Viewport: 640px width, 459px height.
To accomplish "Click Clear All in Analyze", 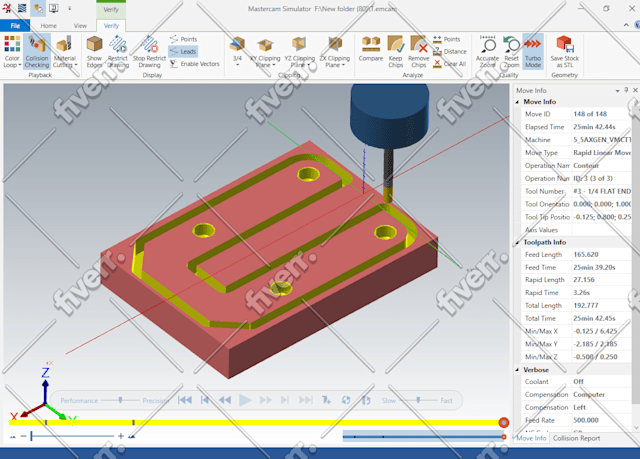I will [x=449, y=64].
